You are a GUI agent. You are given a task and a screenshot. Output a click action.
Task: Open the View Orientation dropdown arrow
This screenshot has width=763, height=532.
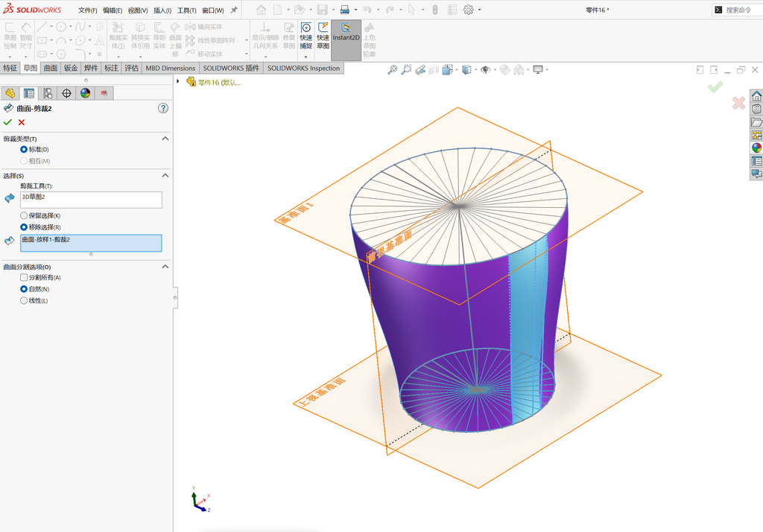click(457, 70)
